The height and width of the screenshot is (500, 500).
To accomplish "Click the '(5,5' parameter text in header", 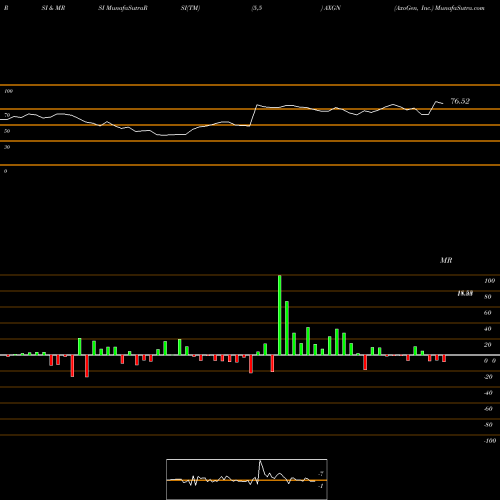I will (x=257, y=8).
